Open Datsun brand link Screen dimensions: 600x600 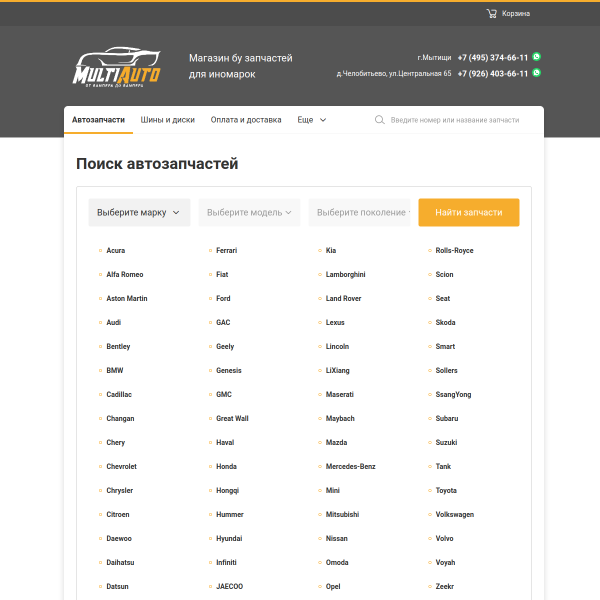117,587
